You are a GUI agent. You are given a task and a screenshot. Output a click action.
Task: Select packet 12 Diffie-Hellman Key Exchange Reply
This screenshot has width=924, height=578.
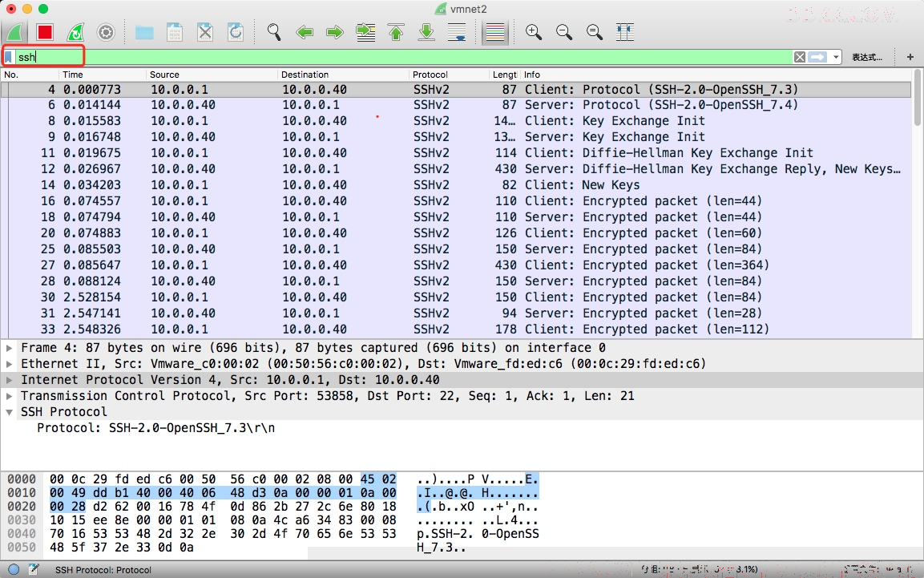[x=456, y=169]
